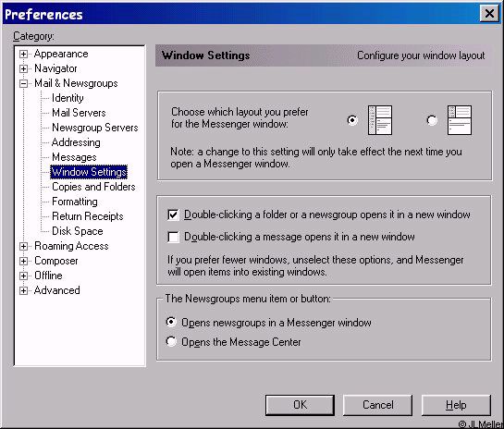Select the first Messenger layout radio button
This screenshot has height=429, width=504.
coord(352,120)
